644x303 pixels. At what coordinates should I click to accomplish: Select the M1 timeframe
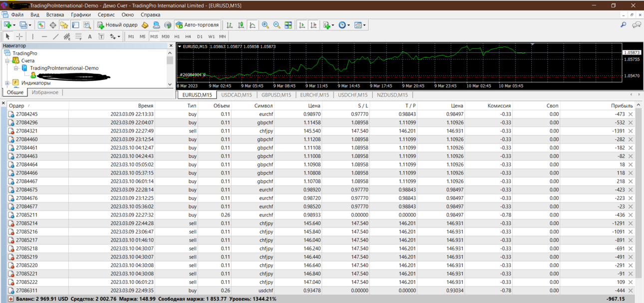click(131, 36)
